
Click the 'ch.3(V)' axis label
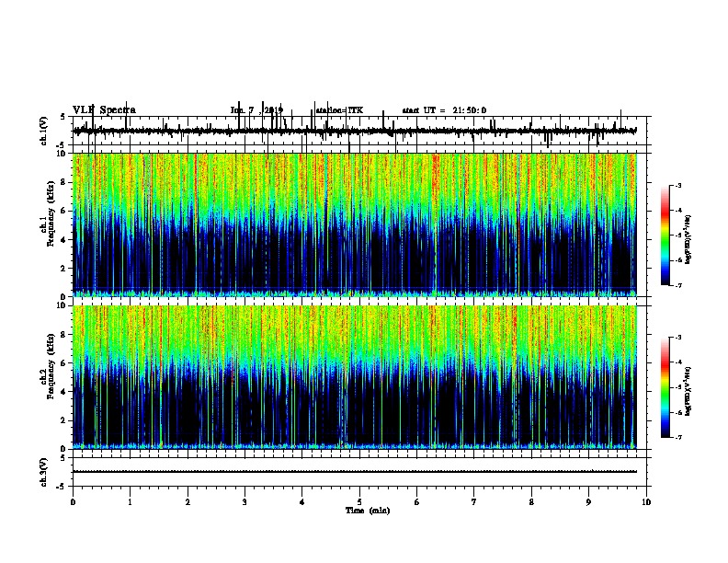[x=44, y=472]
